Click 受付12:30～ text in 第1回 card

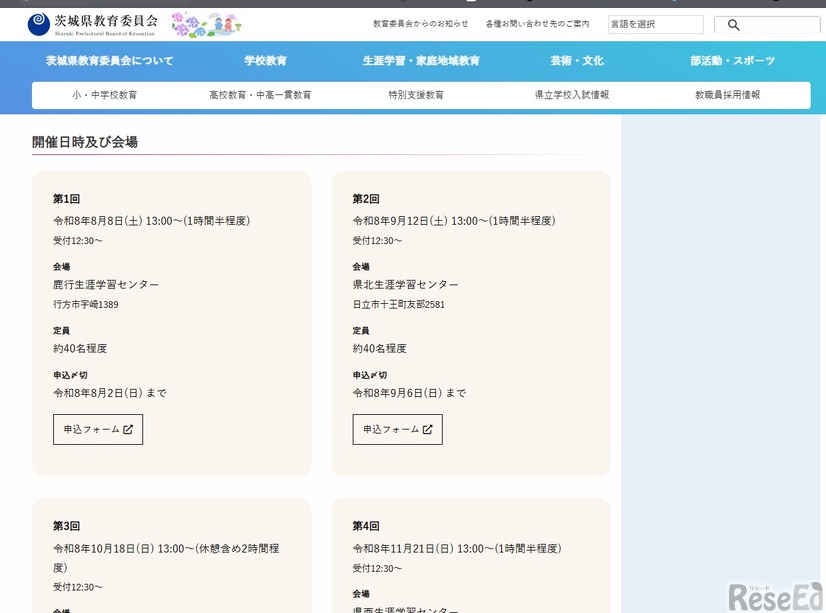click(77, 241)
